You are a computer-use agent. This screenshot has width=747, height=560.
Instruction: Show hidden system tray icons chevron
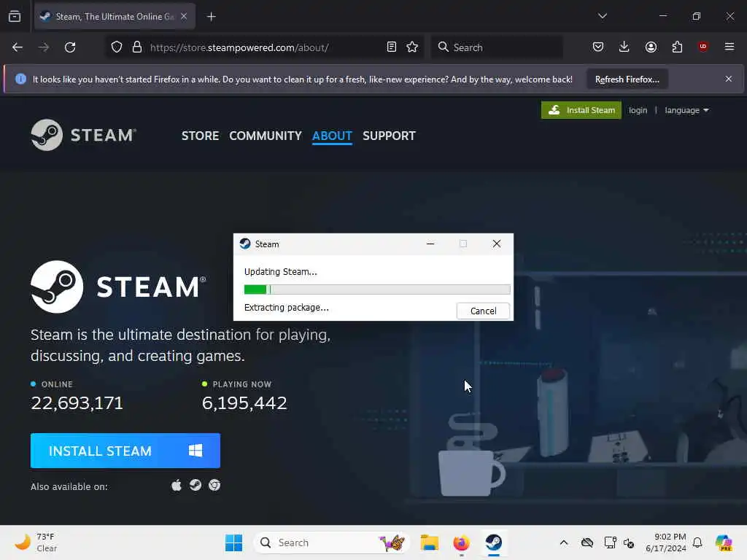click(x=564, y=542)
